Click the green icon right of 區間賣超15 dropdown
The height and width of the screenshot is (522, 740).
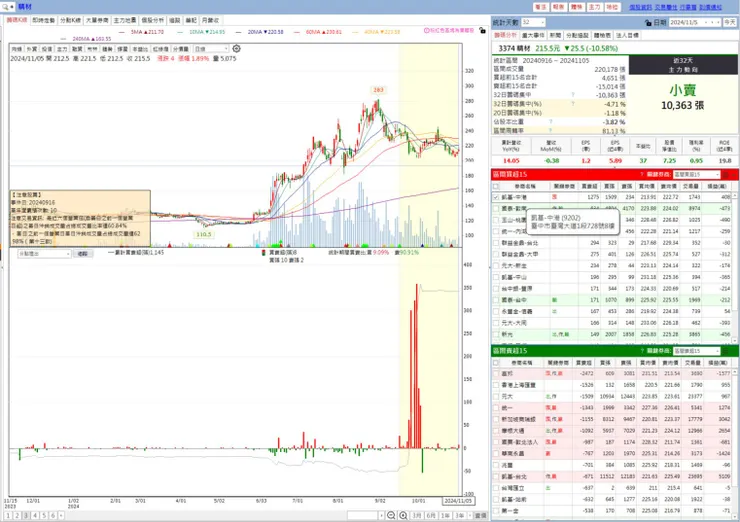coord(726,351)
